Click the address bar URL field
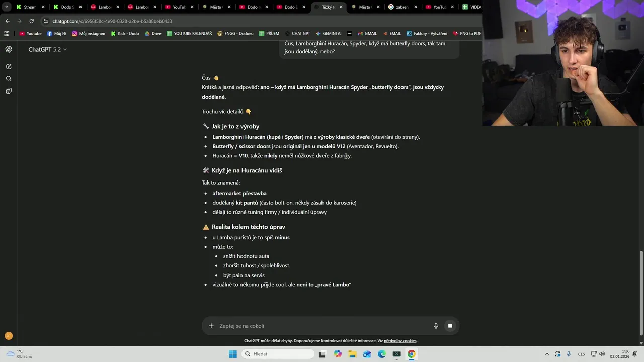 pyautogui.click(x=262, y=21)
